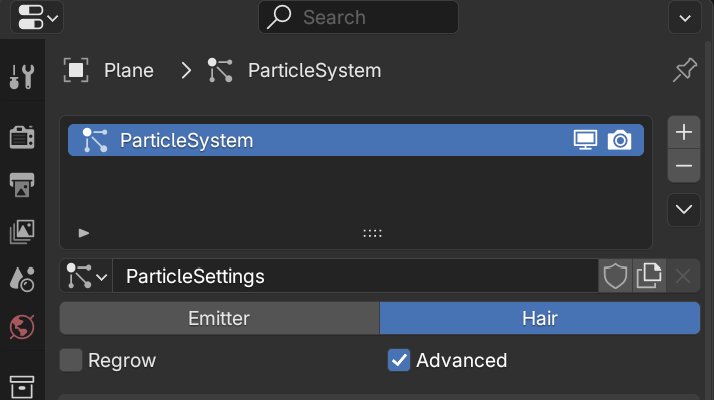The width and height of the screenshot is (714, 400).
Task: Open the Collection properties tab
Action: [22, 386]
